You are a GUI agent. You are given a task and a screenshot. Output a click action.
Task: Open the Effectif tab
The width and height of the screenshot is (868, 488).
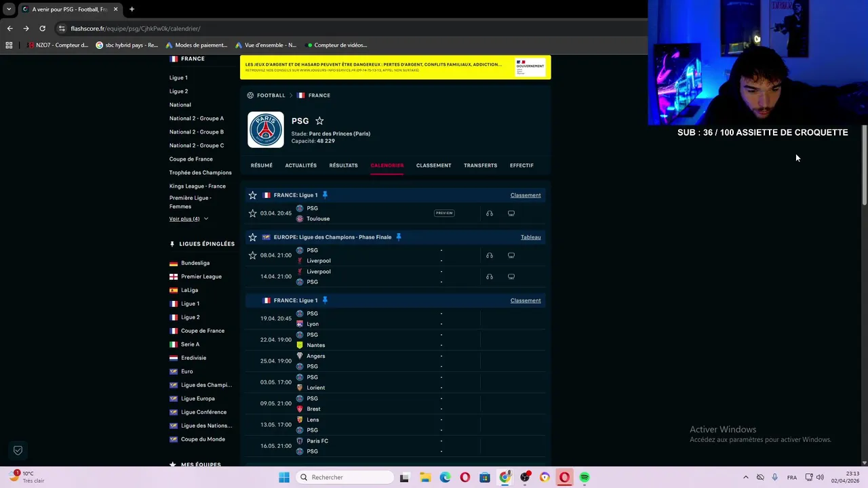(x=522, y=165)
